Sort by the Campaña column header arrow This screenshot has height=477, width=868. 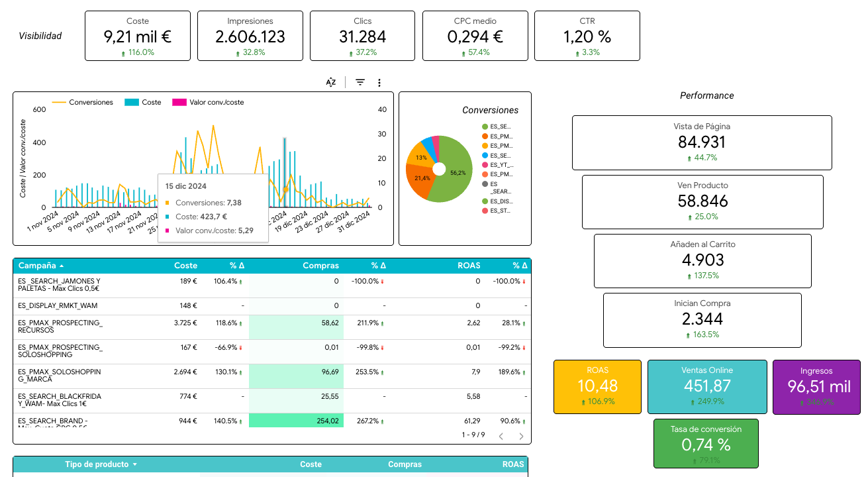(62, 266)
